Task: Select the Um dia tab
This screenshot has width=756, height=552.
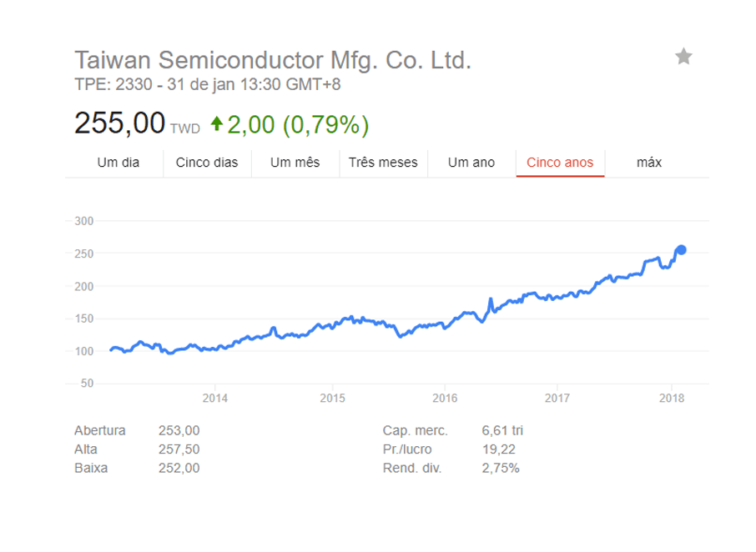Action: tap(118, 163)
